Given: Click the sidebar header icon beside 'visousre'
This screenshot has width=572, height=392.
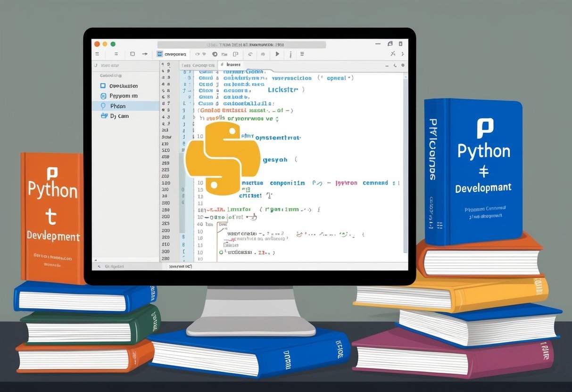Looking at the screenshot, I should (95, 65).
